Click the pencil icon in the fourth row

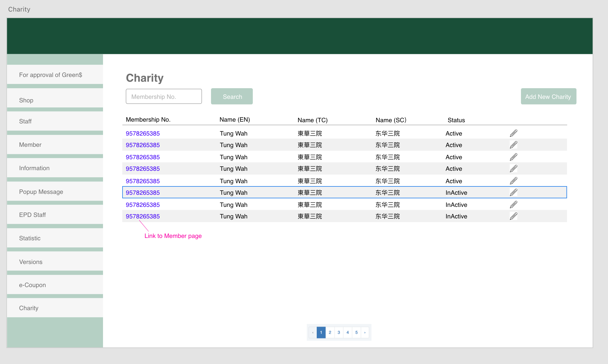(x=514, y=168)
